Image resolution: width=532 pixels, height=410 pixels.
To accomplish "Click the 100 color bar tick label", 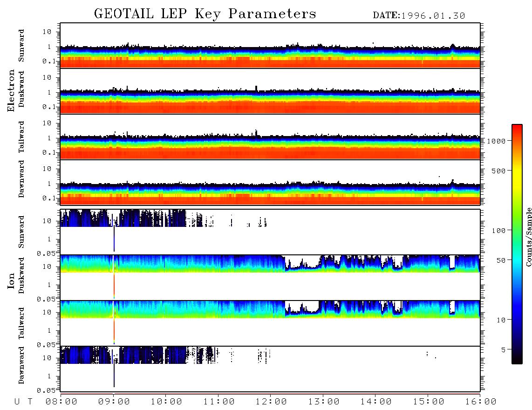I will coord(498,231).
